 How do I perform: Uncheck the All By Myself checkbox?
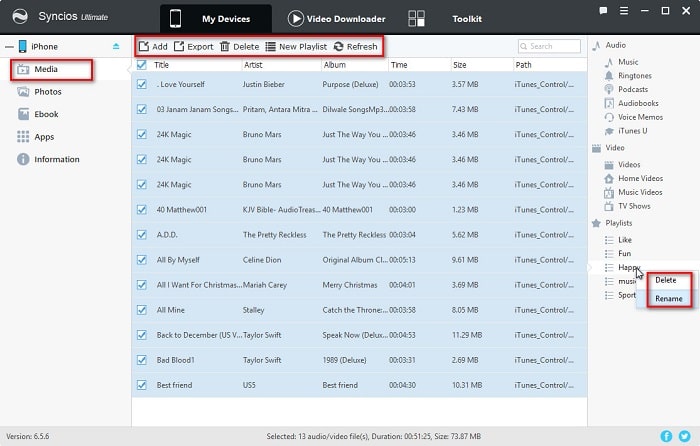coord(142,259)
